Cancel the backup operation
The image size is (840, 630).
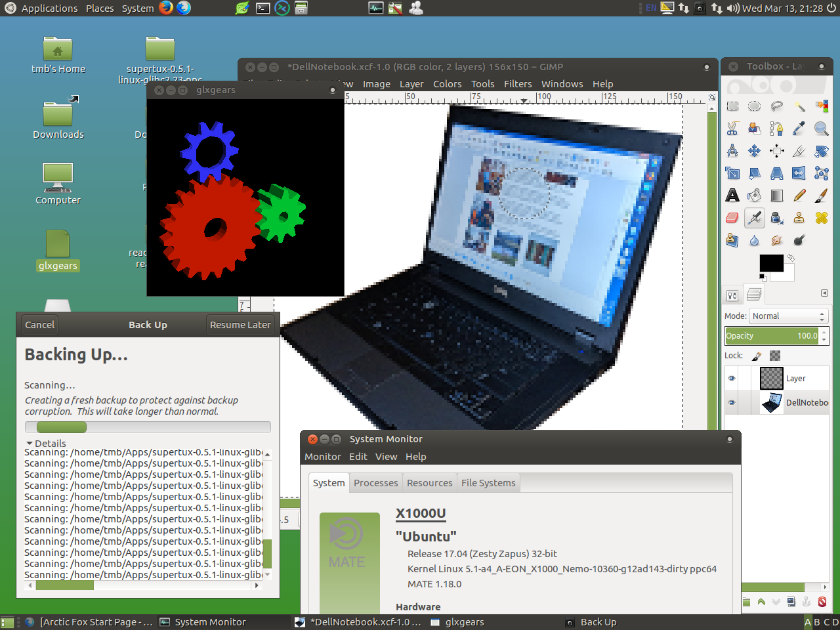tap(40, 325)
